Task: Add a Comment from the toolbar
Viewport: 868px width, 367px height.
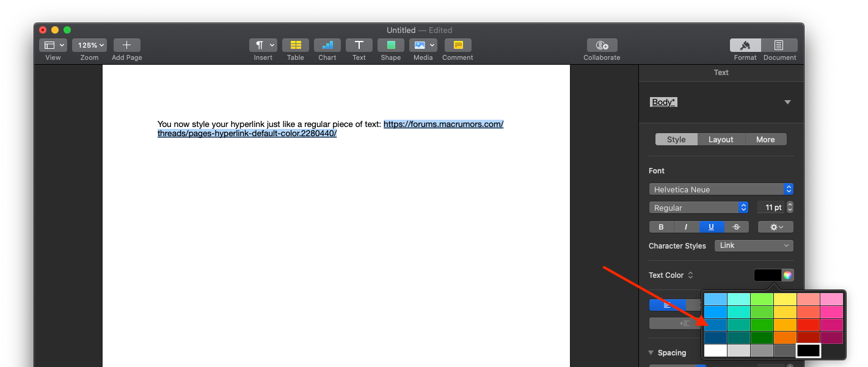Action: coord(458,45)
